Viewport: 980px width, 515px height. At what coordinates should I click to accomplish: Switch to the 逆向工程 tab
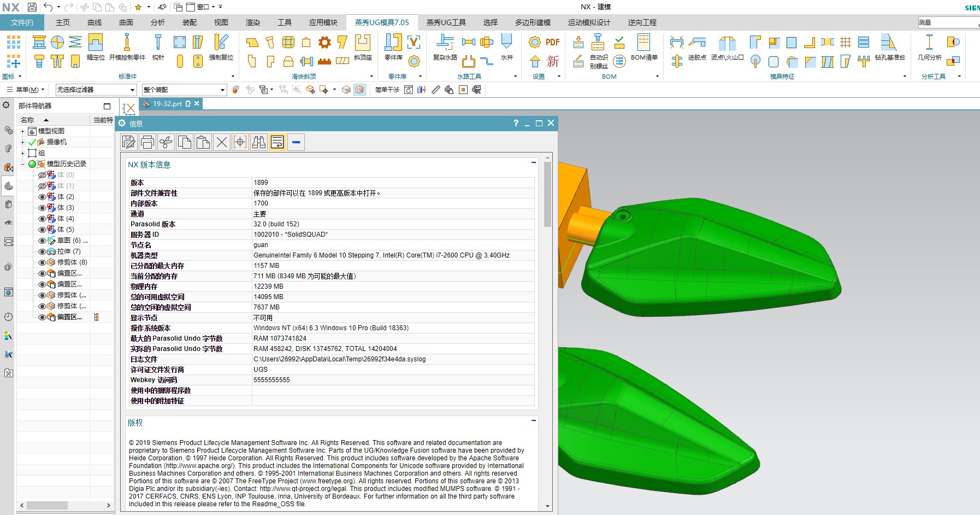(642, 22)
